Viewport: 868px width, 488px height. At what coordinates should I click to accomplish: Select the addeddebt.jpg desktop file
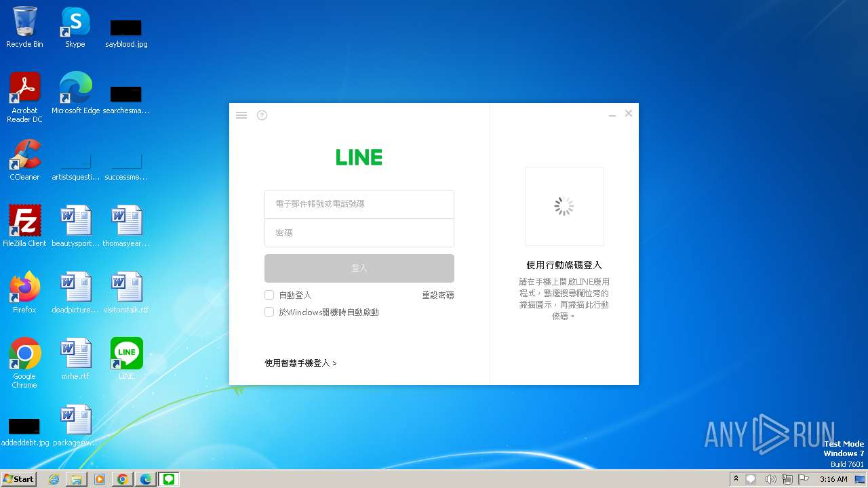(x=24, y=432)
